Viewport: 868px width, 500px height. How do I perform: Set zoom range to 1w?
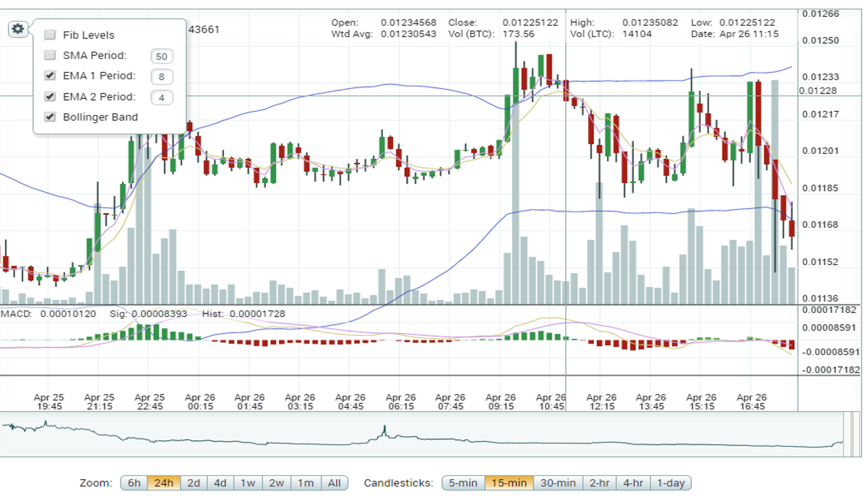coord(248,483)
